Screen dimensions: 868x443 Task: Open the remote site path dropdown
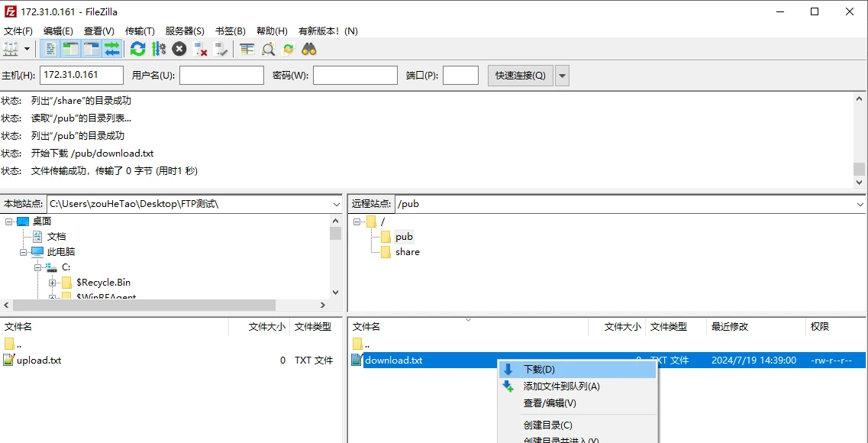860,204
